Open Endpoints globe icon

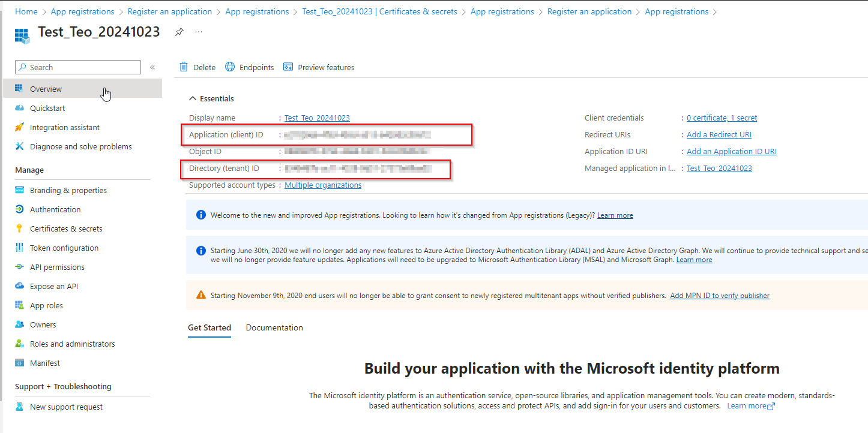tap(230, 67)
